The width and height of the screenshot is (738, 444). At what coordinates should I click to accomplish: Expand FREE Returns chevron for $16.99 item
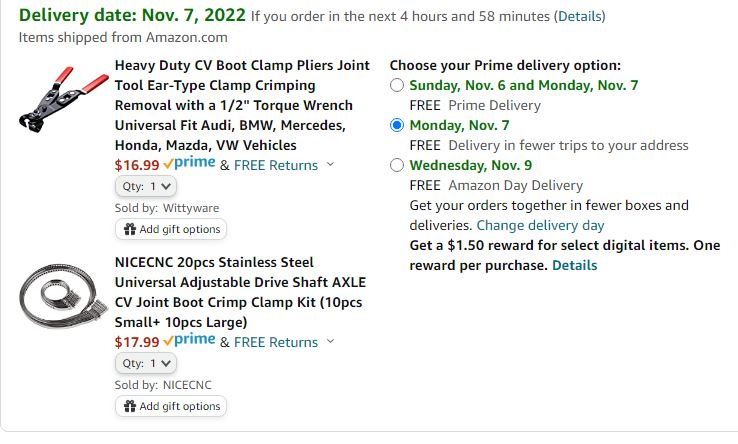[331, 165]
